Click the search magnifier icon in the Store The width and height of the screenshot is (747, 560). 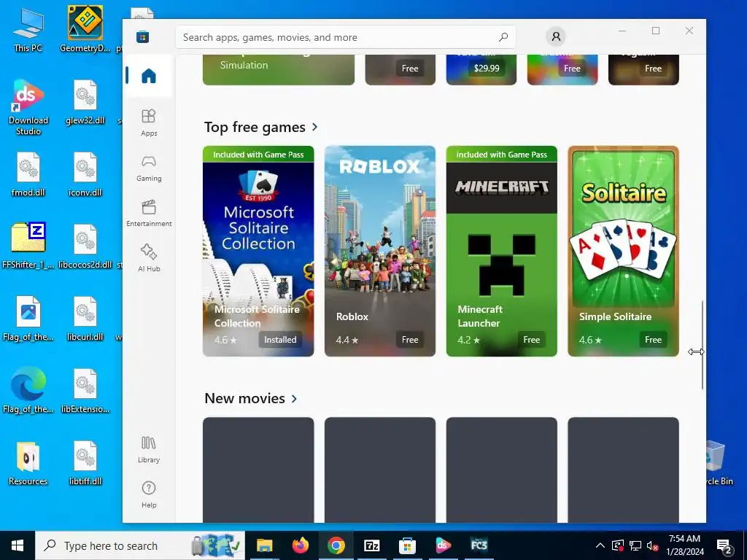(503, 37)
